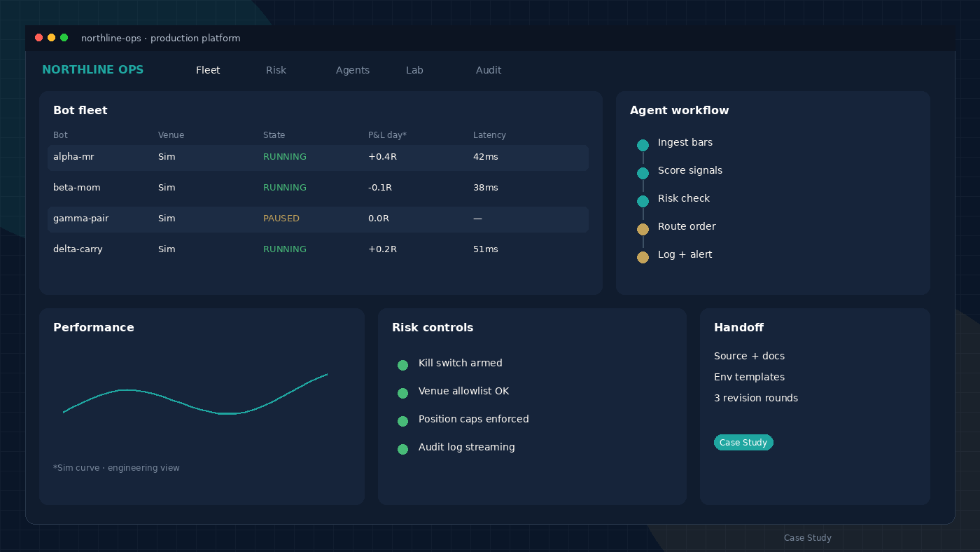Viewport: 980px width, 552px height.
Task: Go to the Lab tab
Action: (x=414, y=70)
